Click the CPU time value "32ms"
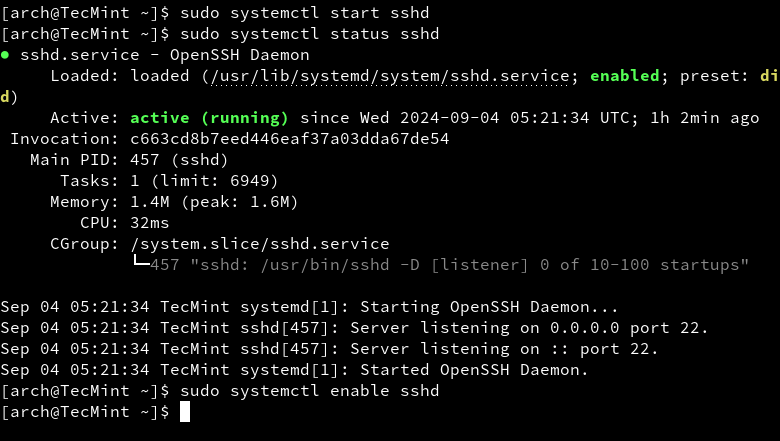 point(149,222)
